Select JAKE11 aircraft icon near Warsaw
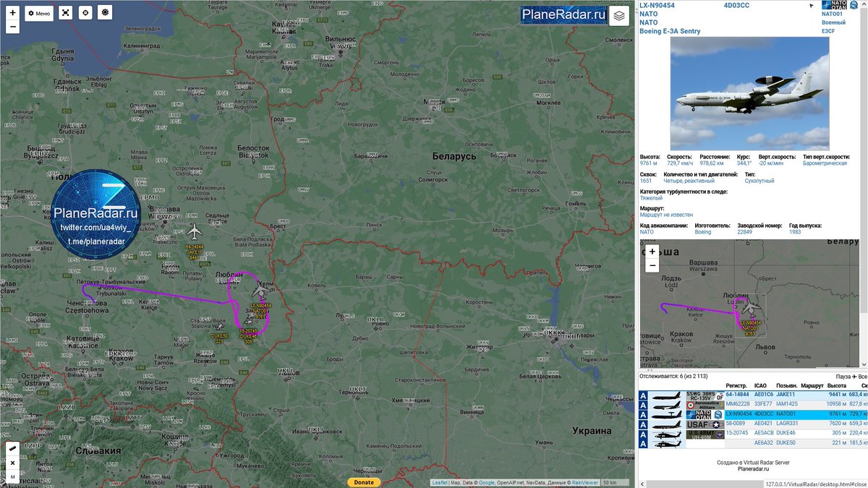Screen dimensions: 868x488 194,232
